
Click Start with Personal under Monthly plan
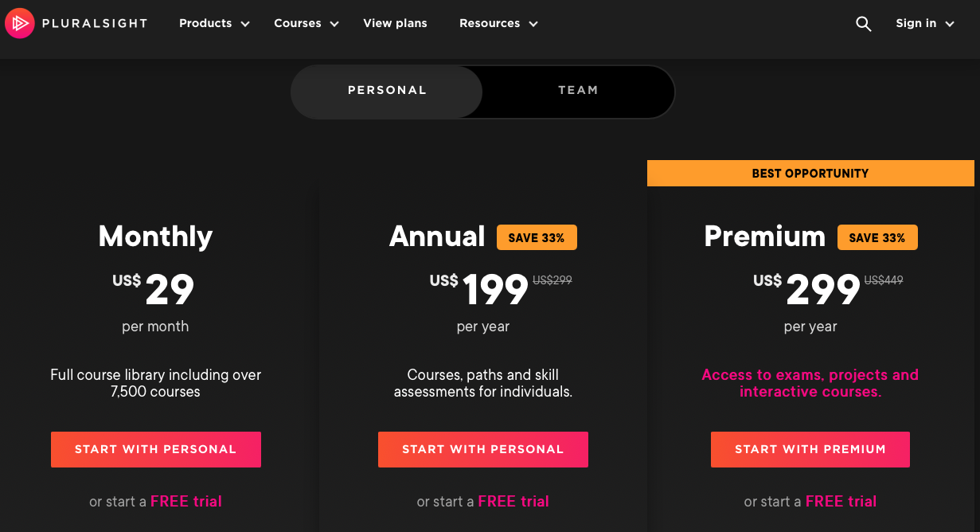coord(155,449)
